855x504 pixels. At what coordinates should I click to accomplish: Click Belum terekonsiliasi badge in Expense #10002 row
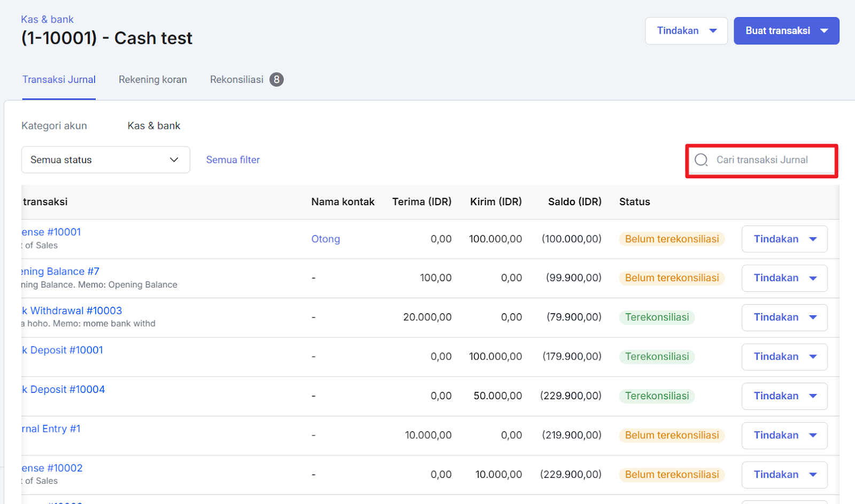point(672,475)
